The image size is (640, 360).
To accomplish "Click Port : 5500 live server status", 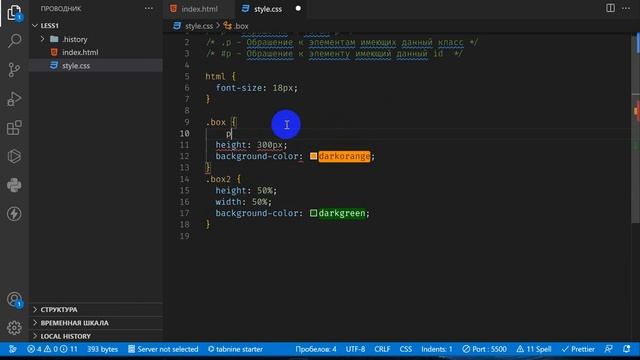I will [484, 349].
